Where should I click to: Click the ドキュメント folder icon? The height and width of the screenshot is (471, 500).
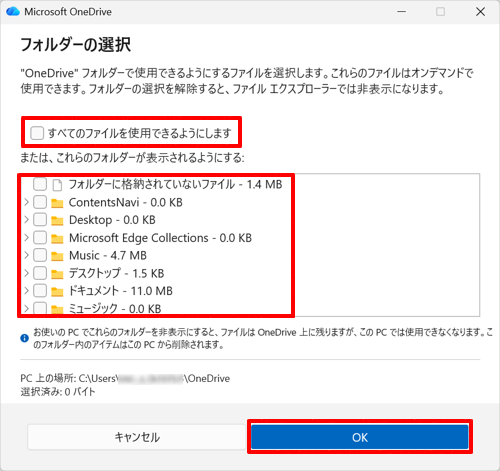coord(57,292)
